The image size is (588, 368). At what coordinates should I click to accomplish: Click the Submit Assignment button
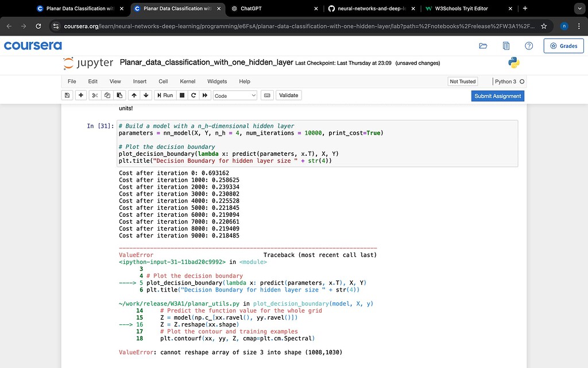coord(497,96)
